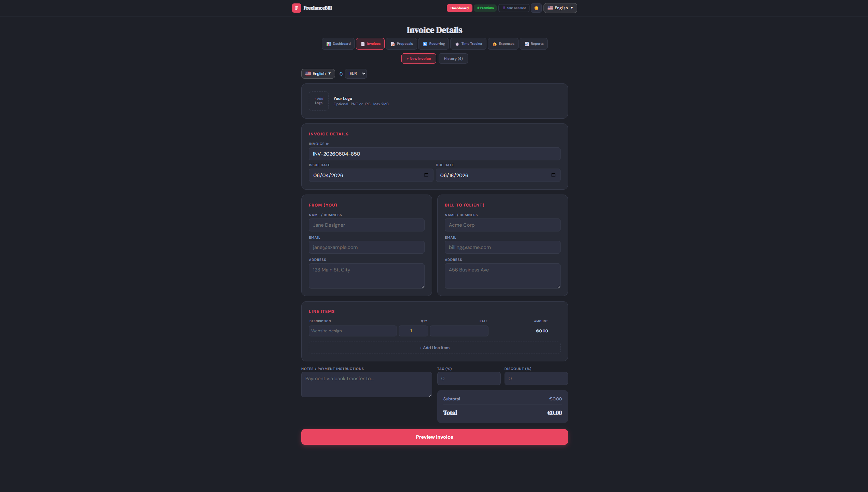Open the invoice form English language dropdown
Image resolution: width=868 pixels, height=492 pixels.
[x=318, y=74]
